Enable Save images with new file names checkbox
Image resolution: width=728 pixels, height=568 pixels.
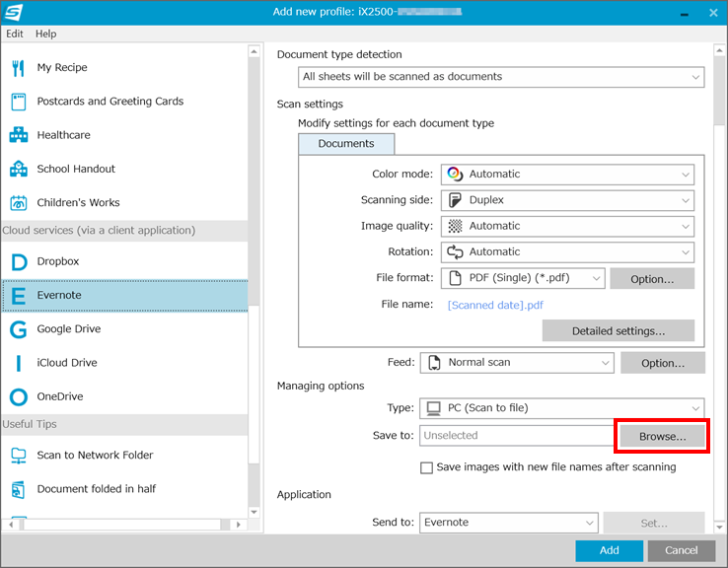[426, 467]
